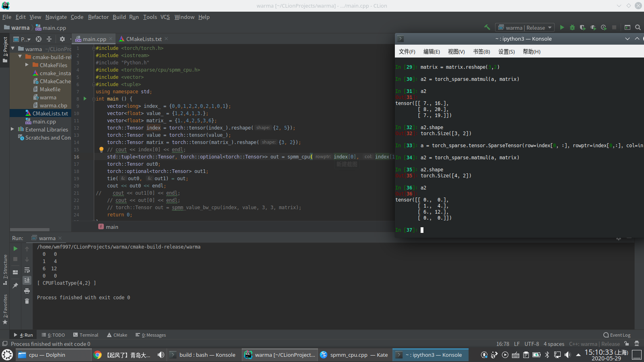The image size is (644, 362).
Task: Click run gutter arrow beside int main
Action: click(x=85, y=99)
